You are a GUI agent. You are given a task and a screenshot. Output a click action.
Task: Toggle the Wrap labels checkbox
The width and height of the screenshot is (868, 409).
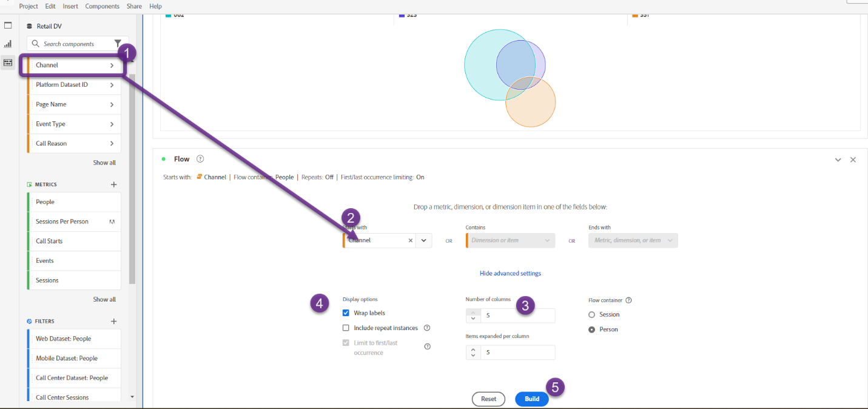(x=346, y=313)
